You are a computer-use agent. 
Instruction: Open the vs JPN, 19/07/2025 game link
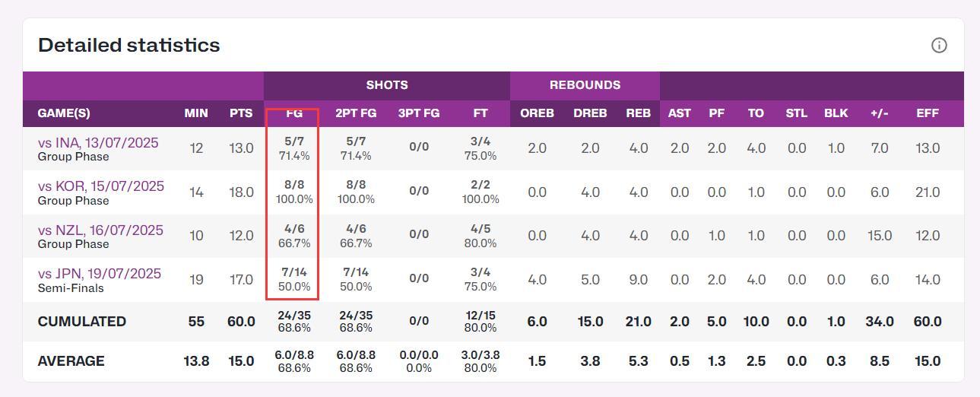tap(99, 274)
